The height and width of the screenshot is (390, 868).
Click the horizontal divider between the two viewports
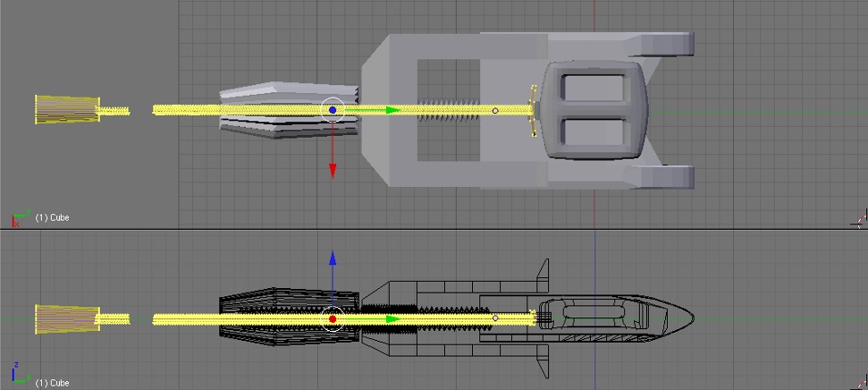pos(434,229)
